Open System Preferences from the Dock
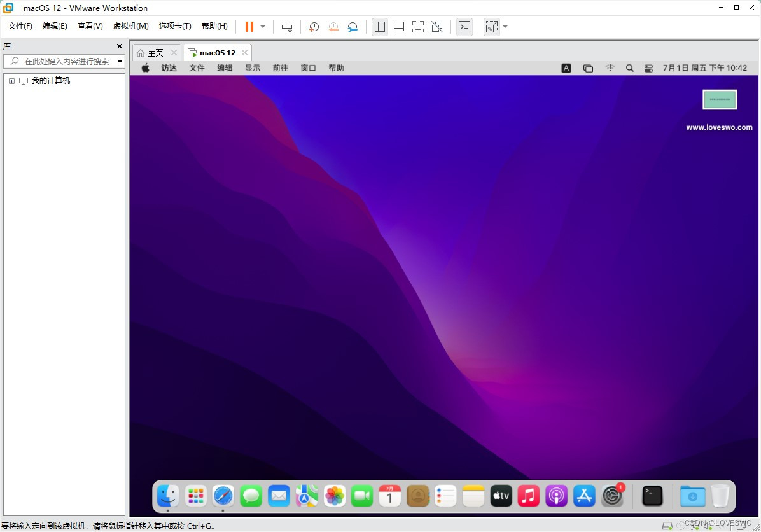The width and height of the screenshot is (761, 532). tap(613, 496)
